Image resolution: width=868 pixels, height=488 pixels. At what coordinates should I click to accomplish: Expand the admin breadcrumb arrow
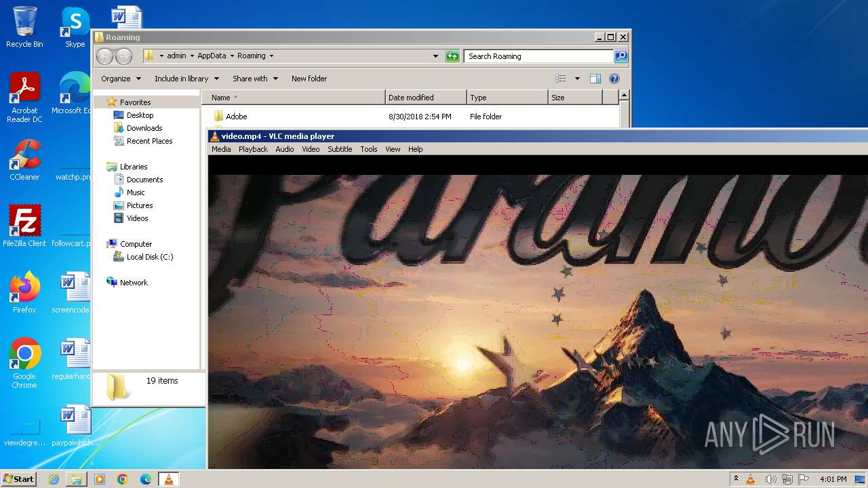(x=192, y=56)
